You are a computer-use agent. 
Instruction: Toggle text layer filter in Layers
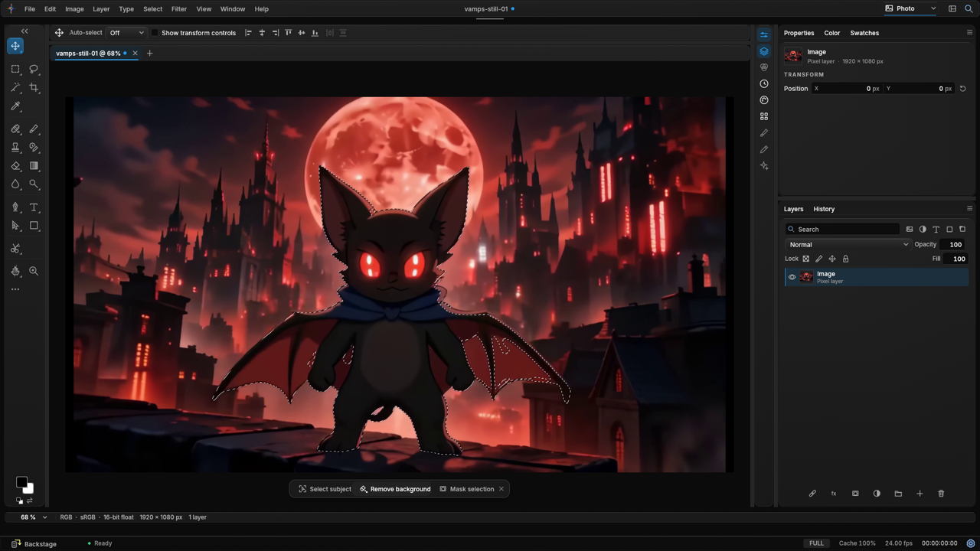click(x=936, y=229)
